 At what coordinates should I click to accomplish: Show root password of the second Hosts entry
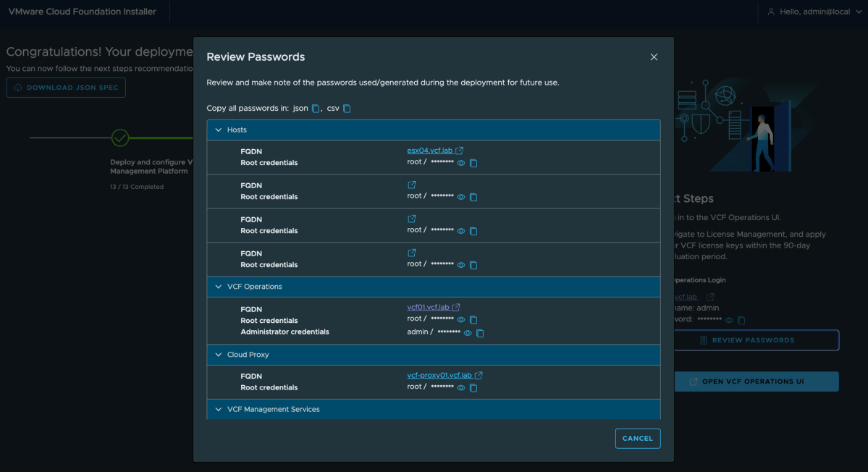coord(461,197)
